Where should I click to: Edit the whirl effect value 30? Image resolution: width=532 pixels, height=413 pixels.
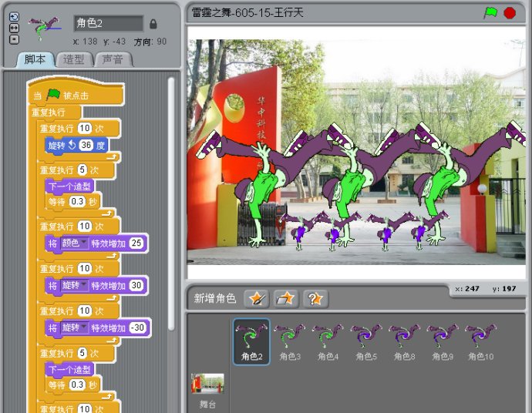[x=136, y=285]
